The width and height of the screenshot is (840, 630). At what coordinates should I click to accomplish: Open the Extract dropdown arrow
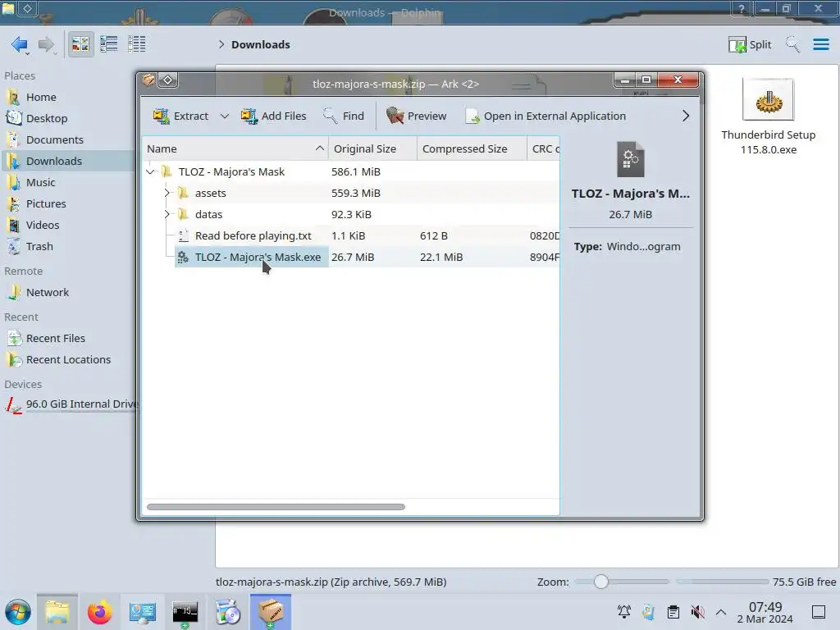(x=225, y=116)
